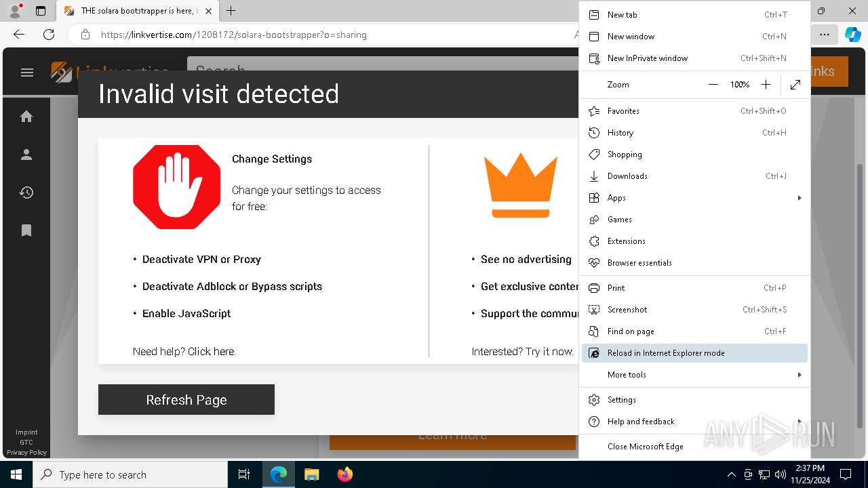868x488 pixels.
Task: Close the solara bootstrapper tab
Action: 208,11
